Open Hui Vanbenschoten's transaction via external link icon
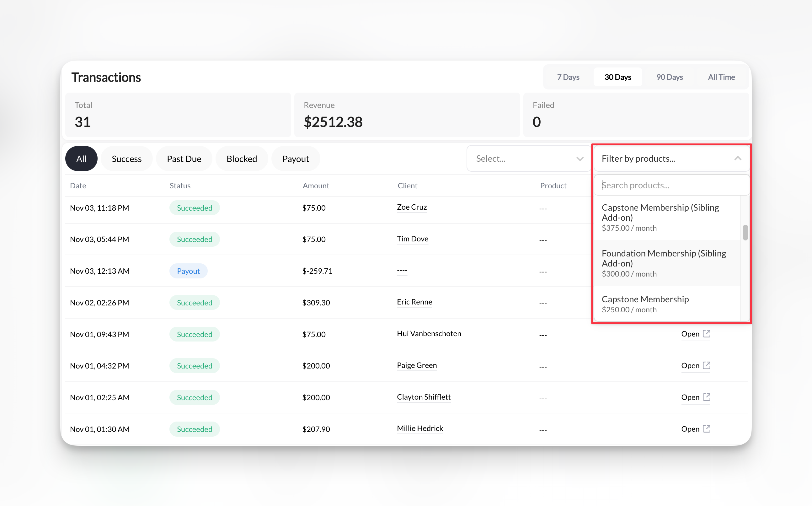The width and height of the screenshot is (812, 506). click(x=706, y=334)
